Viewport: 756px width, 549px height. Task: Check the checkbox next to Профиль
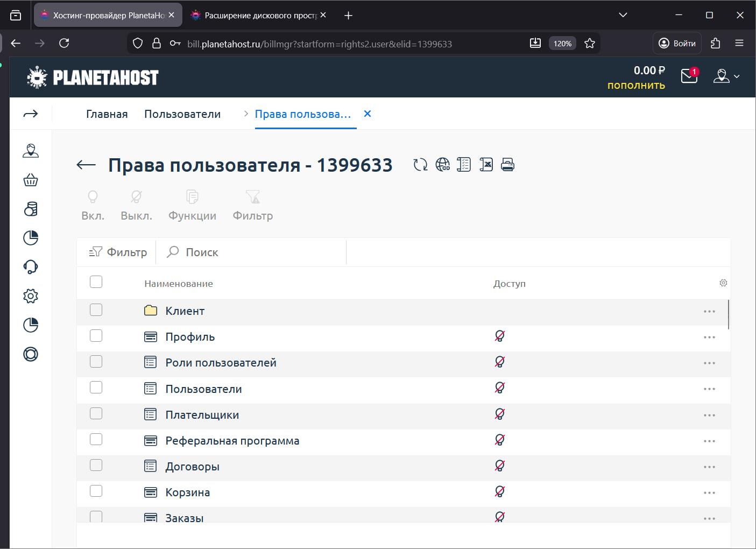coord(96,335)
